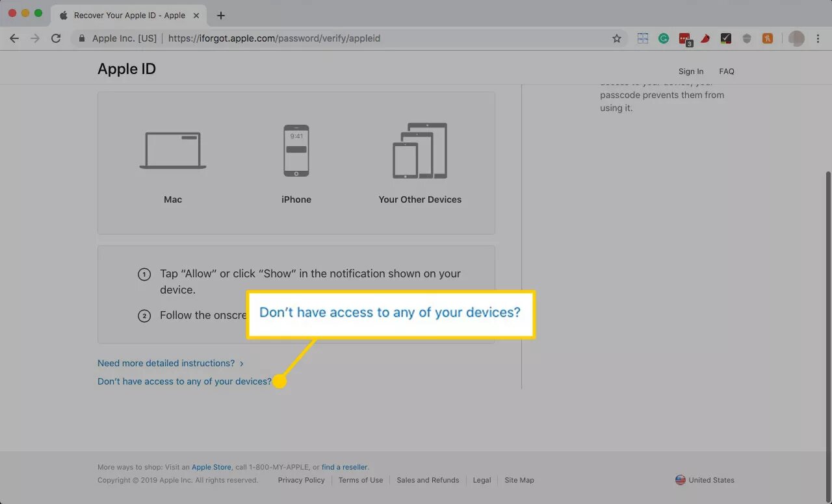The width and height of the screenshot is (832, 504).
Task: Toggle the bookmark star in address bar
Action: (616, 38)
